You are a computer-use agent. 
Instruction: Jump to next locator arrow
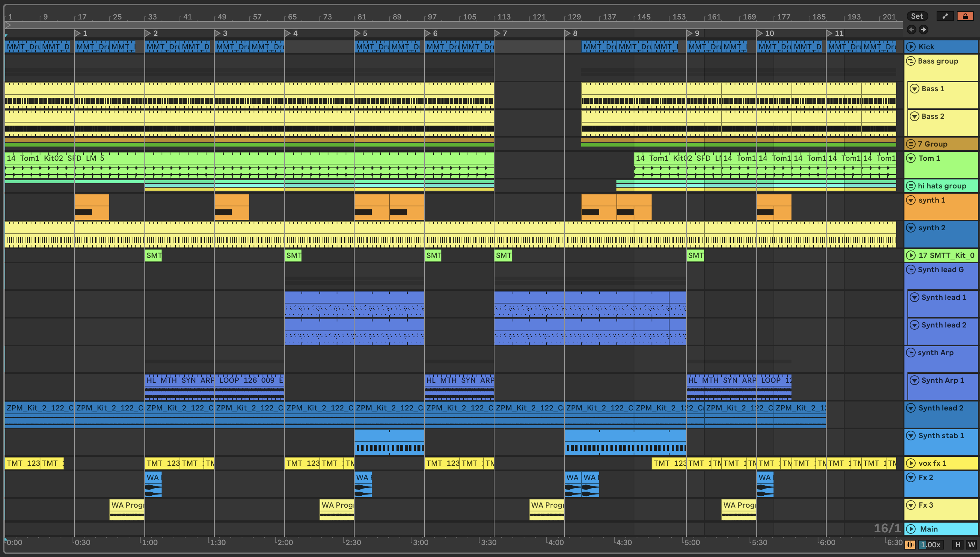[924, 30]
